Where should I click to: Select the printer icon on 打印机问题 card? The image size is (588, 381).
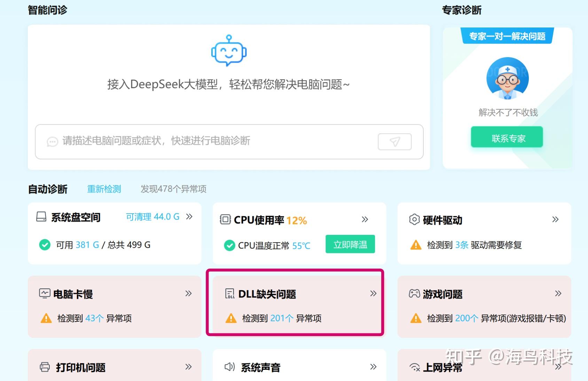(45, 367)
